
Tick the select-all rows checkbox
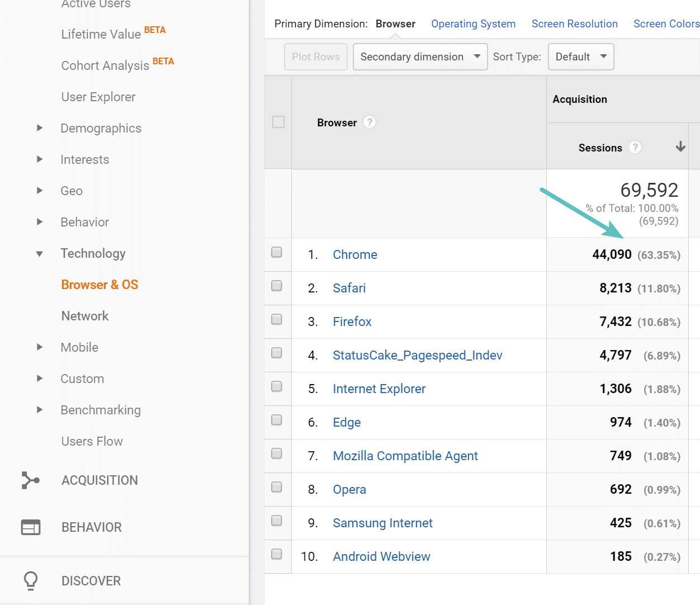[x=278, y=122]
